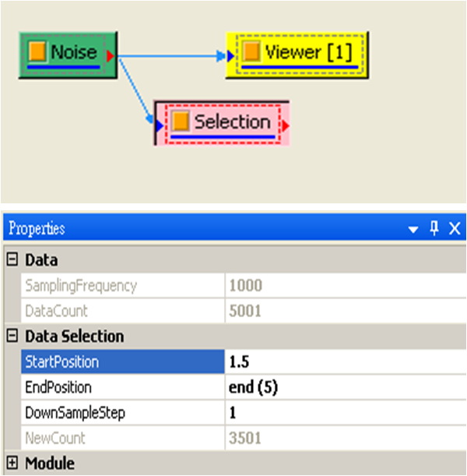Edit the EndPosition value field

coord(342,387)
